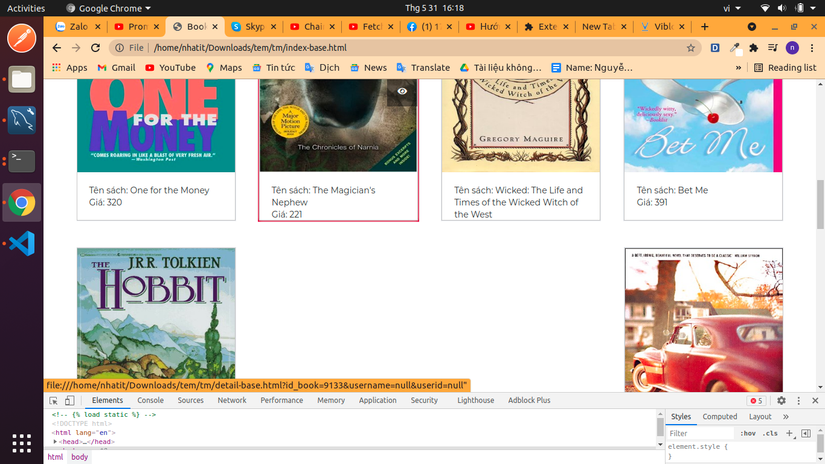The width and height of the screenshot is (825, 464).
Task: Reload the current page
Action: (x=95, y=48)
